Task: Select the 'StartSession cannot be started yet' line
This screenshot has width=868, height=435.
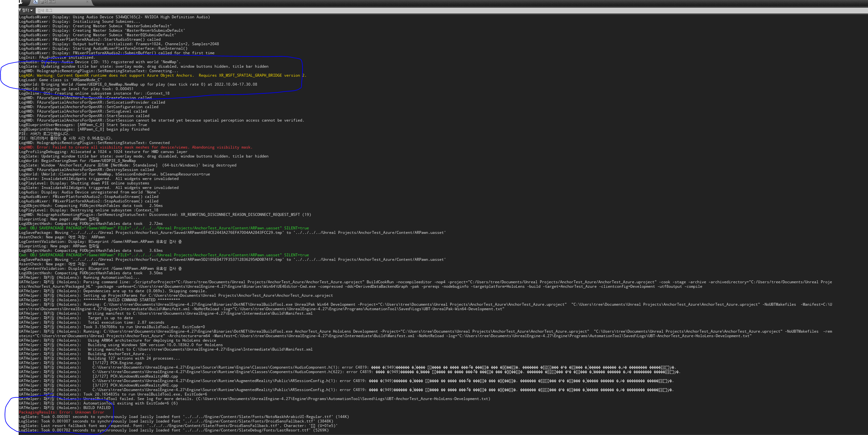Action: coord(162,120)
